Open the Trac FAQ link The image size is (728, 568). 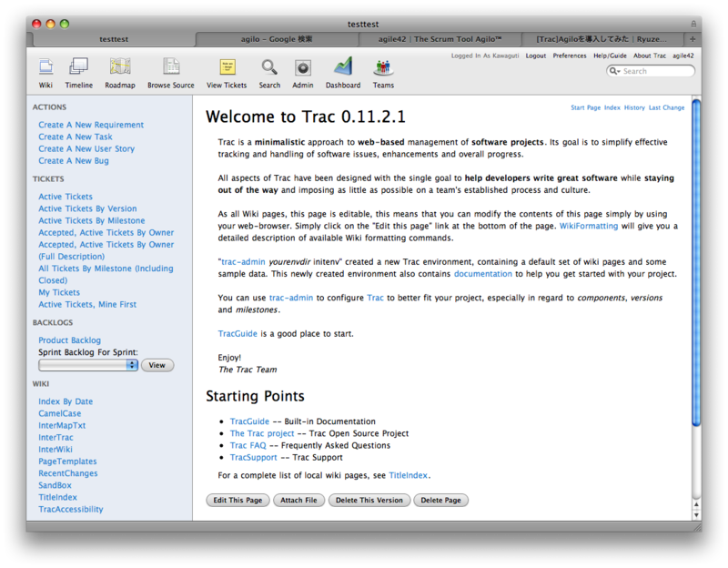tap(248, 445)
